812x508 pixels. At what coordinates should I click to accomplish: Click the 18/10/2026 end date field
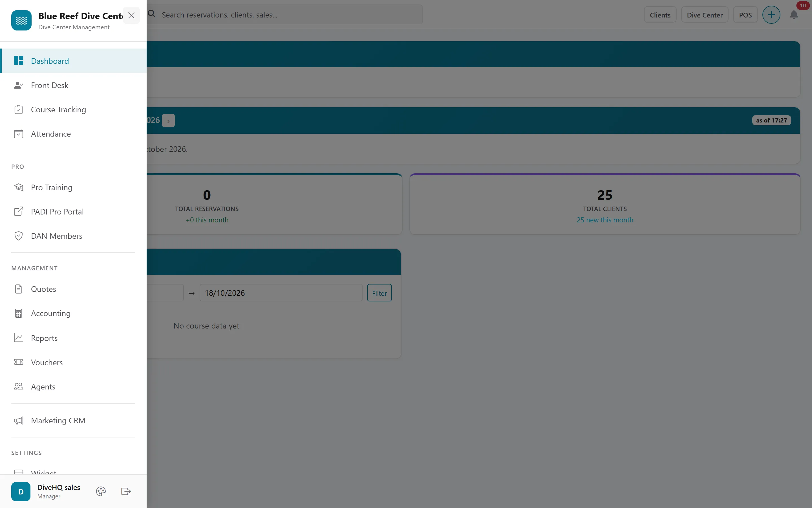point(281,293)
